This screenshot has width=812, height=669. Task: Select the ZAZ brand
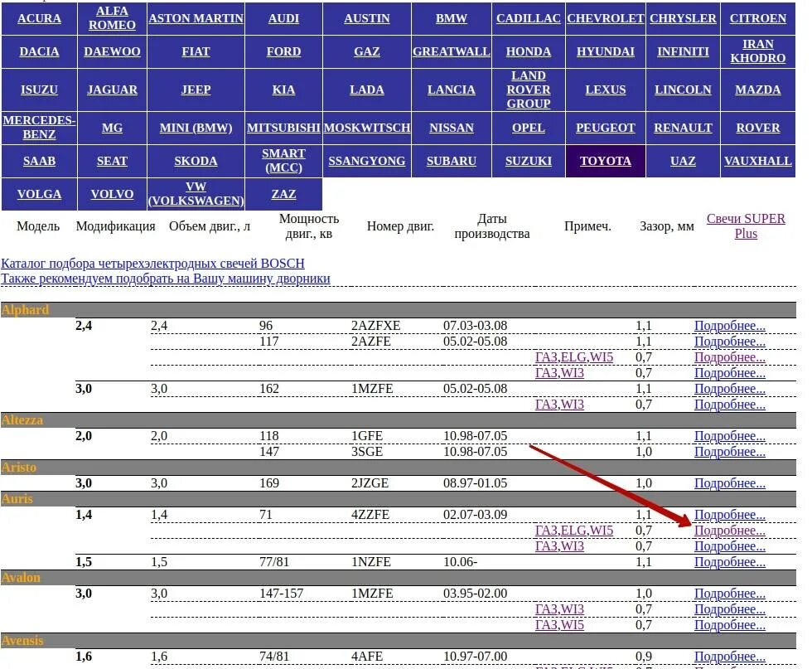[283, 194]
